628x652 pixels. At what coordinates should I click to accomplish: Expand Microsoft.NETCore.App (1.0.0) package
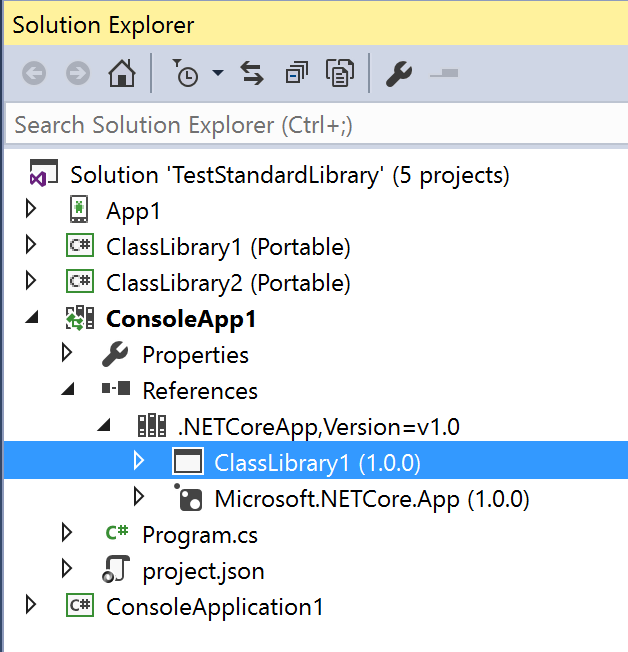tap(139, 496)
